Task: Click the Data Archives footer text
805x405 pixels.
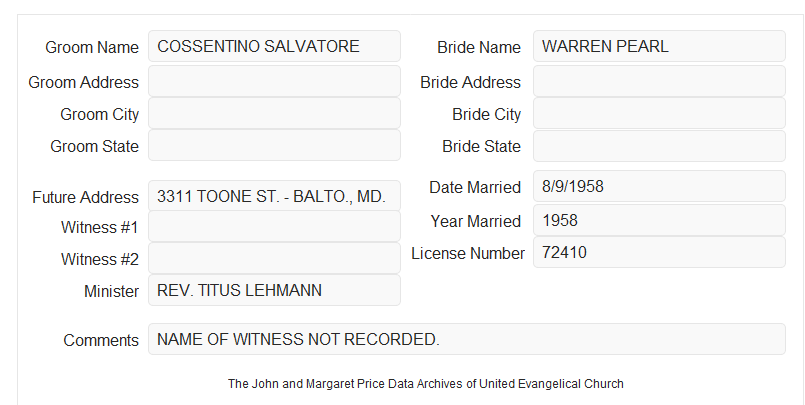Action: [426, 384]
